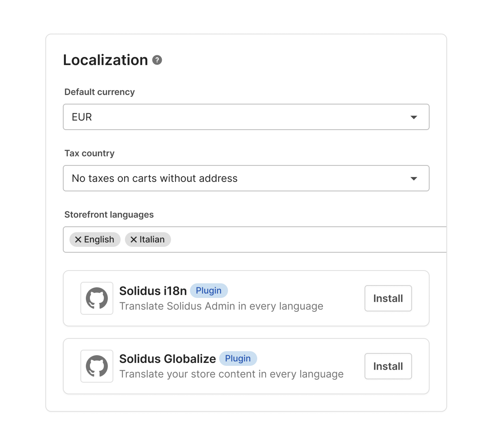This screenshot has height=438, width=504.
Task: Click the Solidus i18n GitHub icon
Action: pos(97,298)
